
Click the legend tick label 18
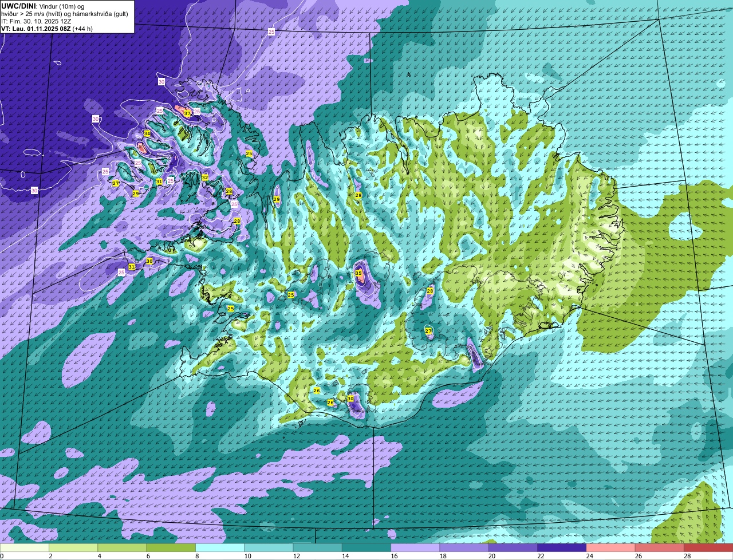coord(442,556)
